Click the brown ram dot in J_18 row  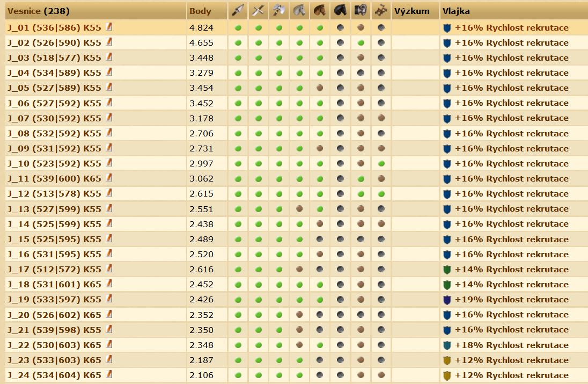tap(361, 285)
